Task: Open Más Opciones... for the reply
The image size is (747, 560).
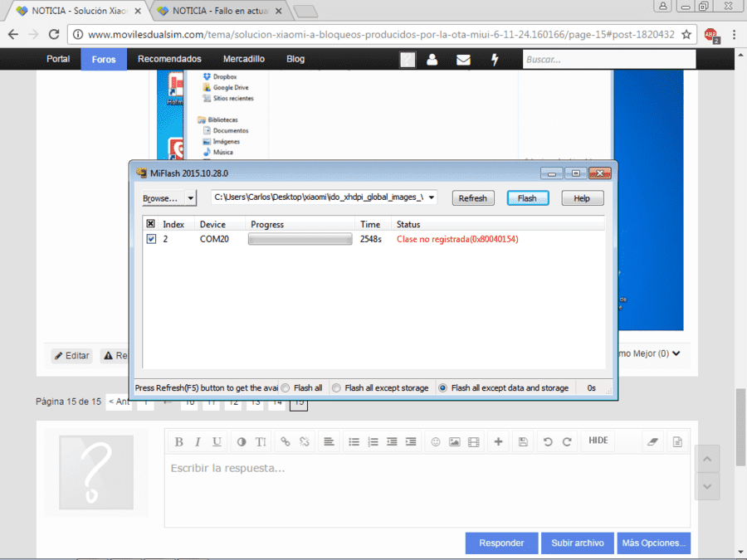Action: 654,543
